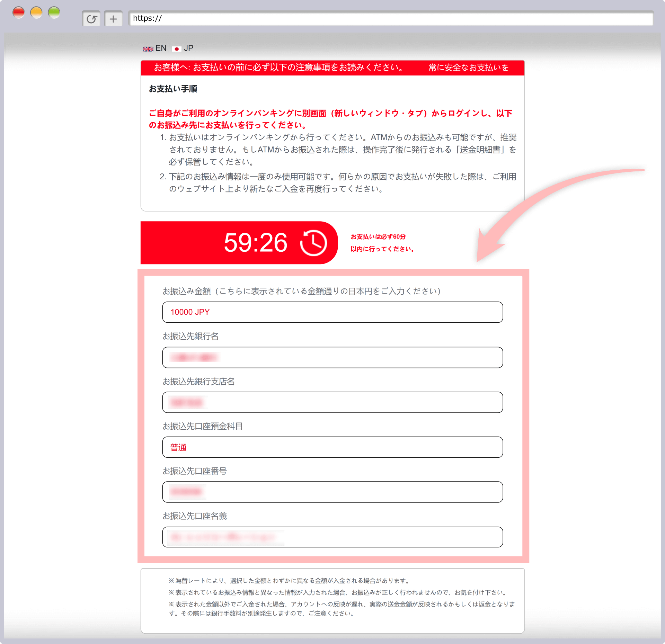Click the account holder name field
Viewport: 665px width, 644px height.
coord(332,537)
